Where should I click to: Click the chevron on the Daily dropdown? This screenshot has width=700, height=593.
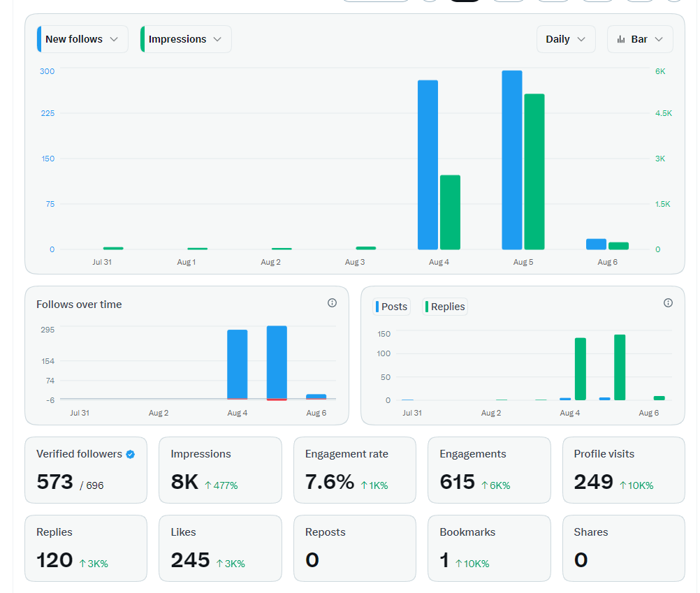point(581,39)
